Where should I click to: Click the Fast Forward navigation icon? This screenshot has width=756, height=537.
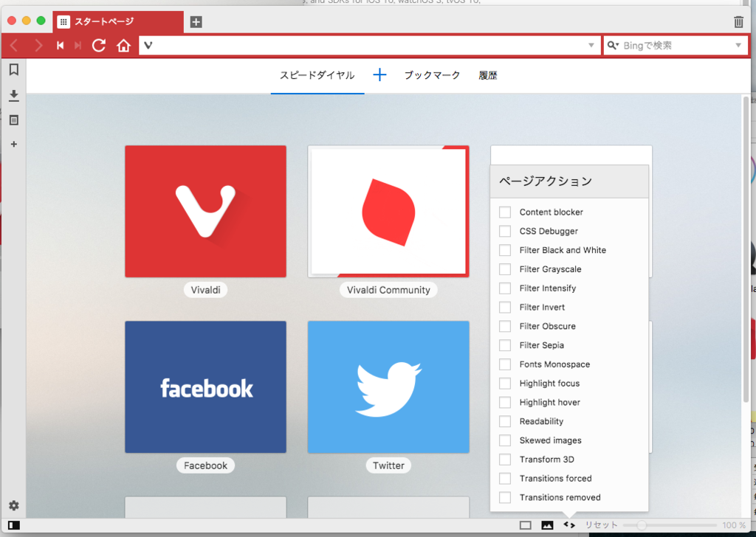click(x=78, y=46)
